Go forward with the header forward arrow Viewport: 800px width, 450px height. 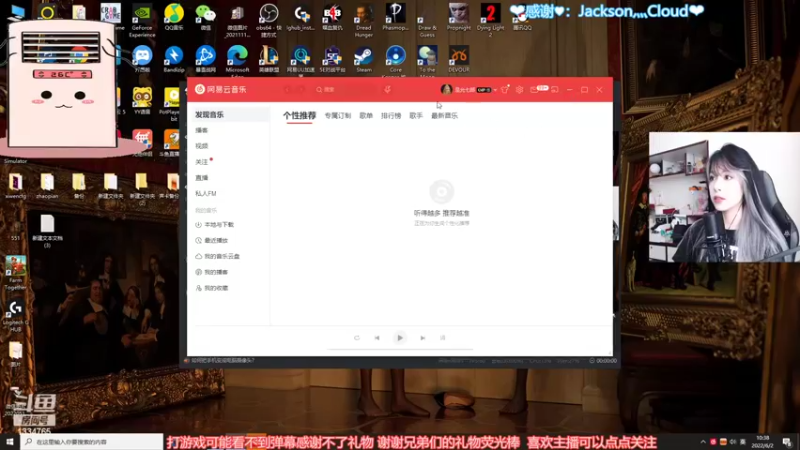pyautogui.click(x=302, y=89)
